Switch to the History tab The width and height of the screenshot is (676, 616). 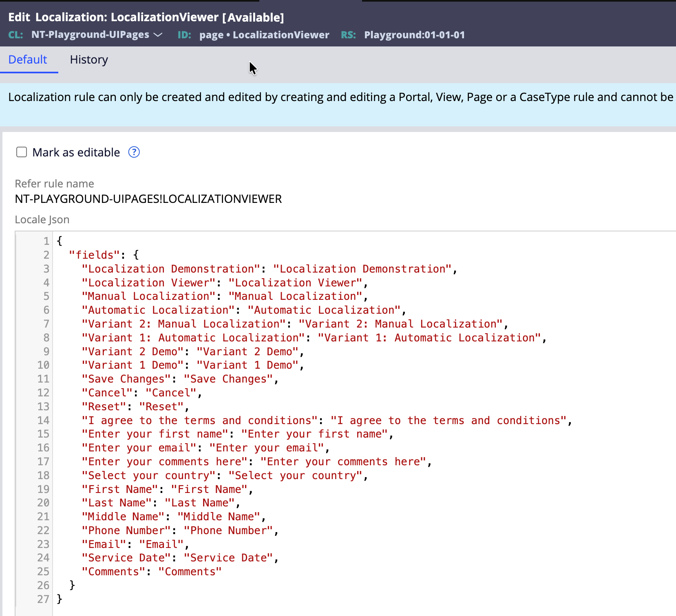(89, 60)
